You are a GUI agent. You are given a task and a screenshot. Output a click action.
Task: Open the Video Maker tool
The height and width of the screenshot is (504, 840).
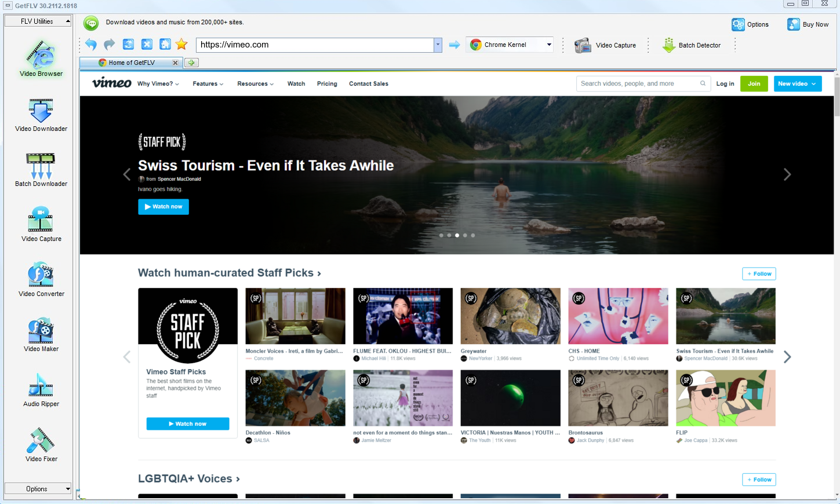pyautogui.click(x=41, y=334)
